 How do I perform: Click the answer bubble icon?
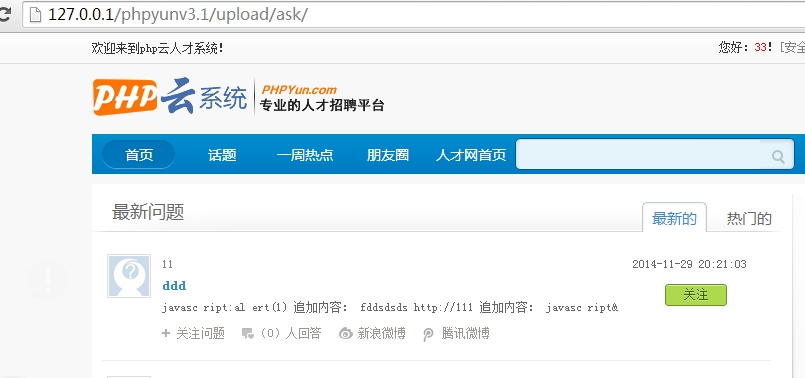(x=247, y=334)
